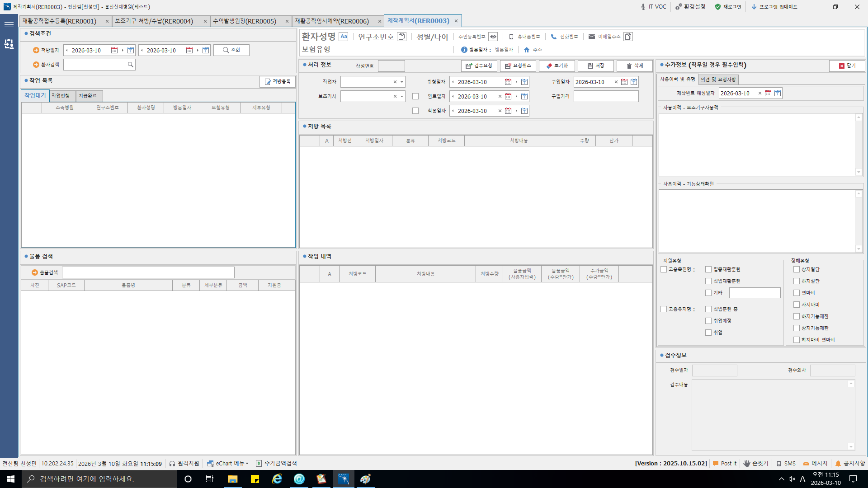Check the 하지기능제한 checkbox
The height and width of the screenshot is (488, 868).
point(797,316)
